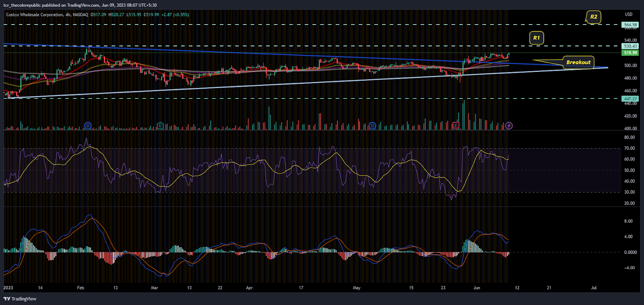Click the green earnings E marker near Mar

160,126
